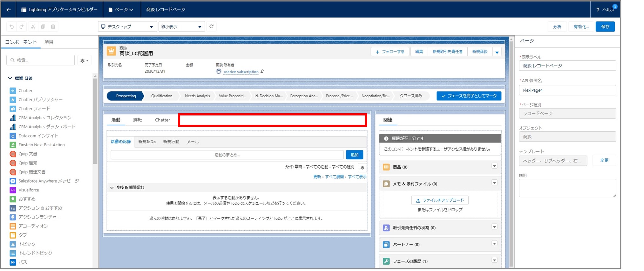Select 新規行動 activity tab

(171, 142)
